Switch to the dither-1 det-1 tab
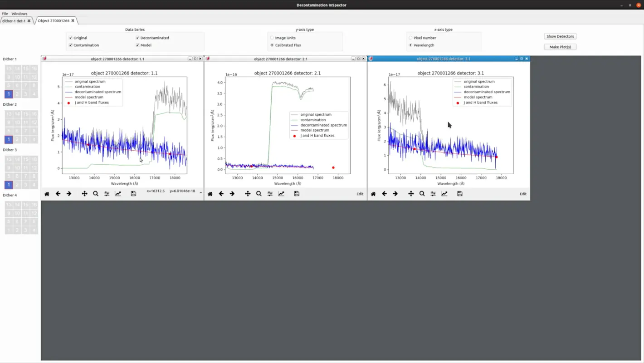Image resolution: width=644 pixels, height=363 pixels. click(14, 21)
